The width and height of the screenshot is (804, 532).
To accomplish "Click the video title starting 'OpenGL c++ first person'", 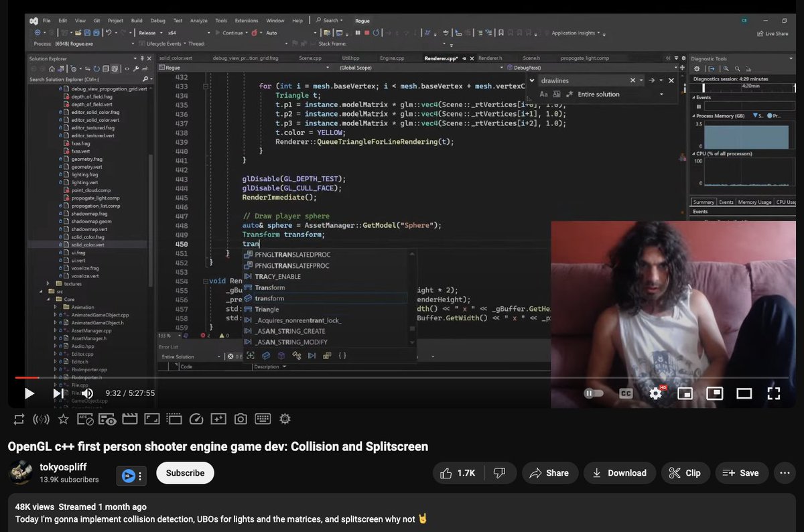I will (218, 446).
